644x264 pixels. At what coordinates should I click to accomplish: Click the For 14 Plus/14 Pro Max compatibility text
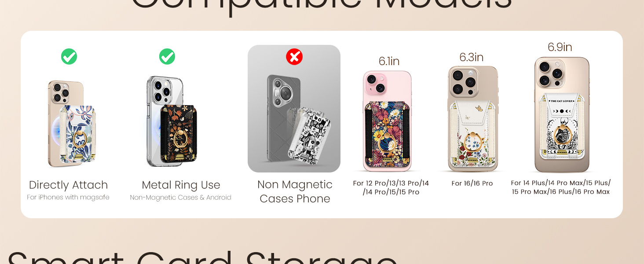[x=561, y=187]
